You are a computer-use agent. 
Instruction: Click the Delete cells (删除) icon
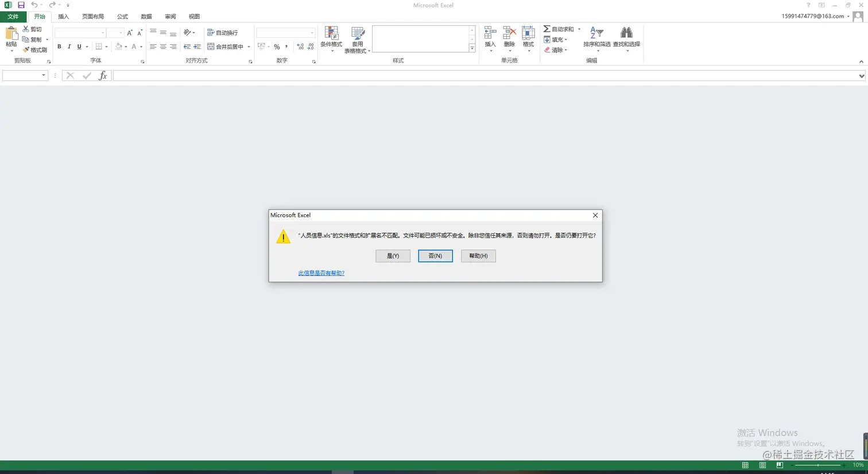click(509, 33)
